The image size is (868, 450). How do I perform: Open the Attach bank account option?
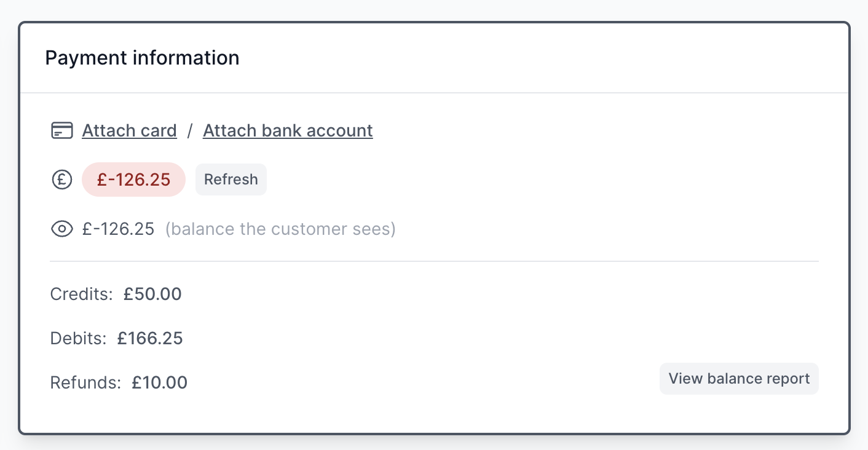pyautogui.click(x=288, y=130)
